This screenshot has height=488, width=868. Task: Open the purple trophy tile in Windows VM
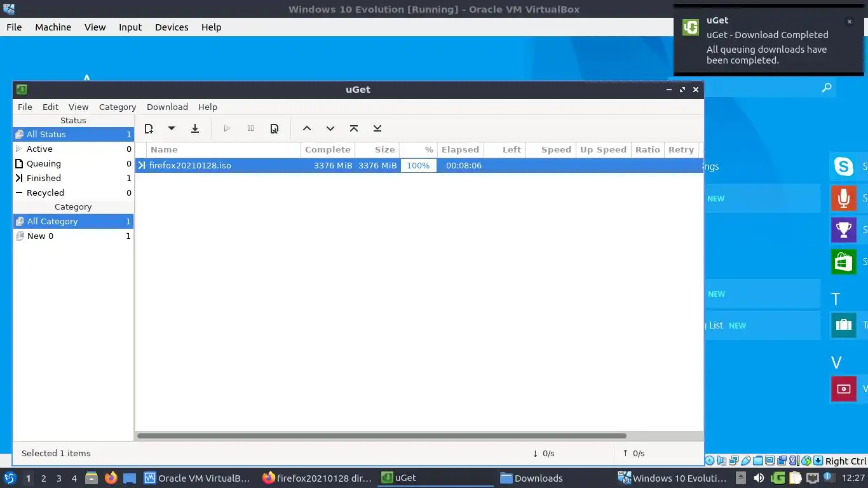844,230
